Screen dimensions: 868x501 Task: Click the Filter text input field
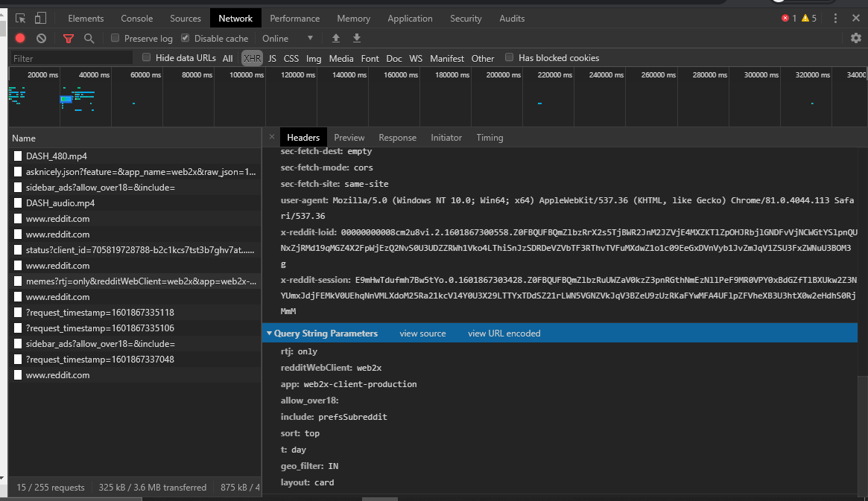click(72, 58)
